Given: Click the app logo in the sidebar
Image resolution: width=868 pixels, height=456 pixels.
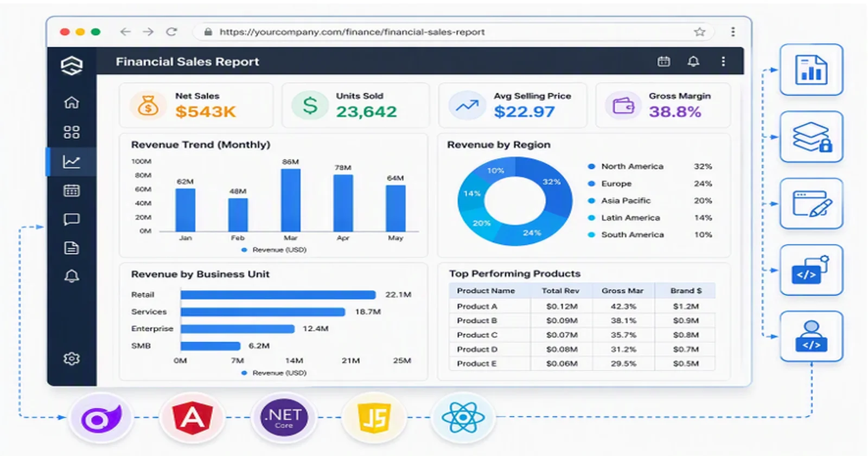Looking at the screenshot, I should (x=72, y=66).
